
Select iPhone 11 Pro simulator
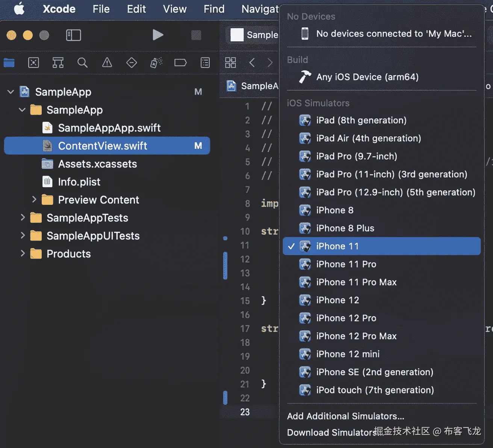(x=382, y=264)
